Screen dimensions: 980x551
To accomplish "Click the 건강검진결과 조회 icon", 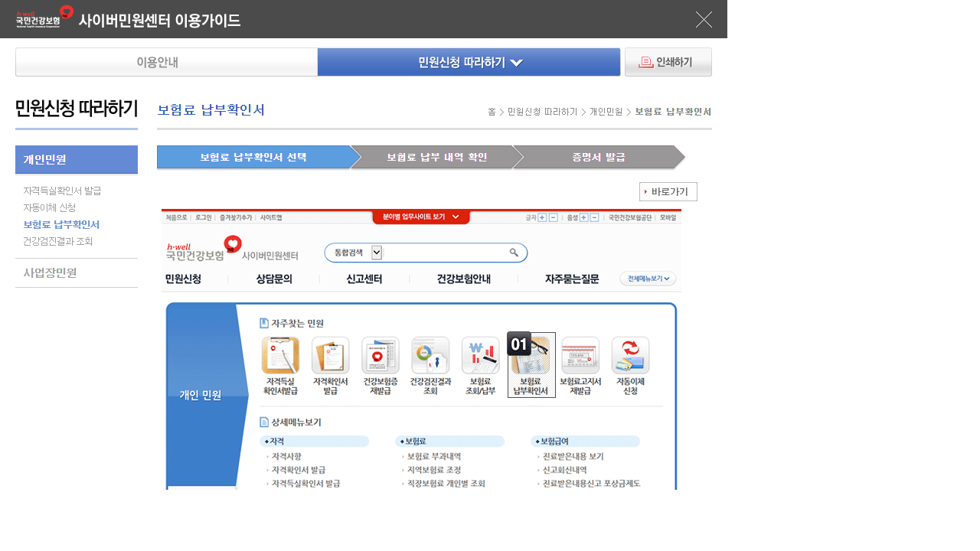I will pos(430,366).
